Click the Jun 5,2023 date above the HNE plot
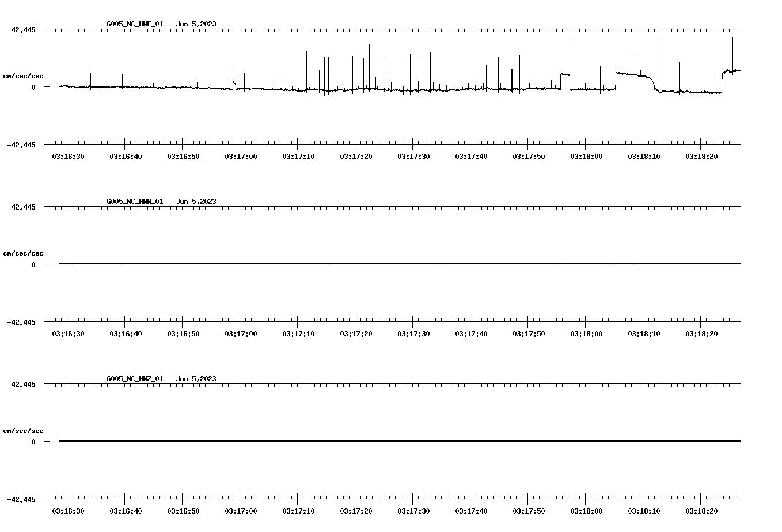The image size is (782, 532). pos(196,24)
